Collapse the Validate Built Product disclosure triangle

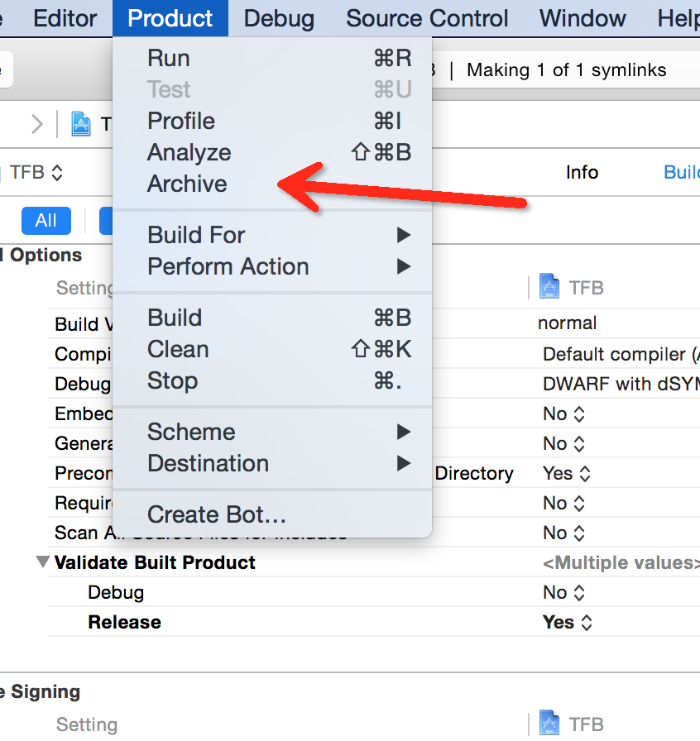[x=43, y=562]
